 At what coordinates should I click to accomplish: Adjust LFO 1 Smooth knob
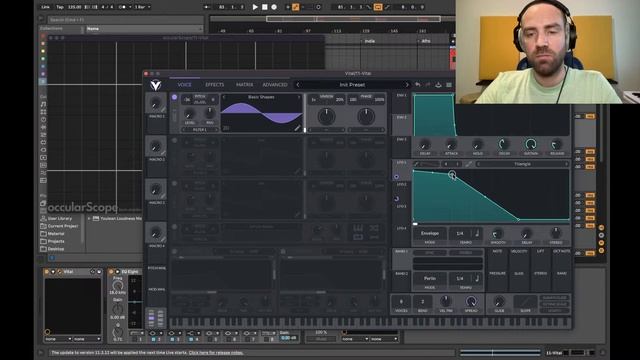[498, 234]
